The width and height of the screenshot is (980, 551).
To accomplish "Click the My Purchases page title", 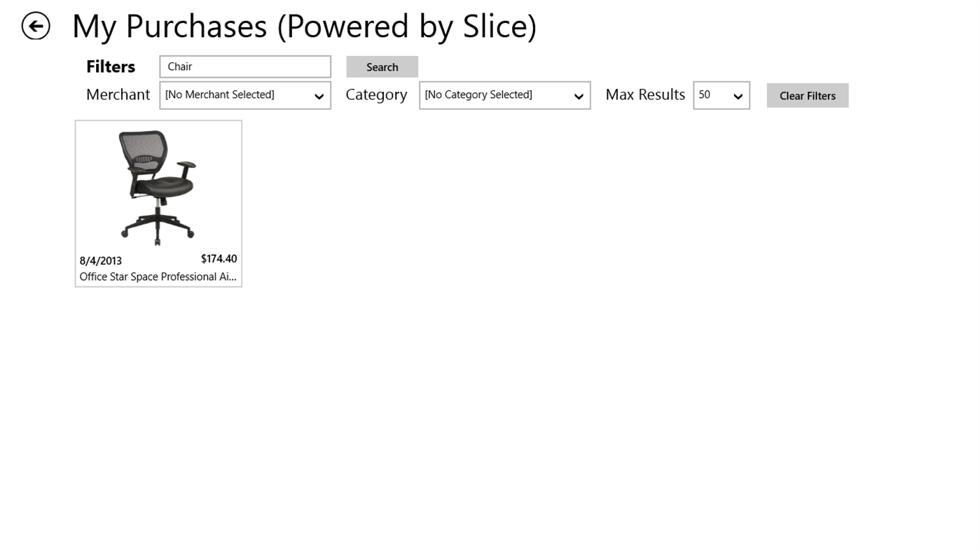I will click(304, 25).
